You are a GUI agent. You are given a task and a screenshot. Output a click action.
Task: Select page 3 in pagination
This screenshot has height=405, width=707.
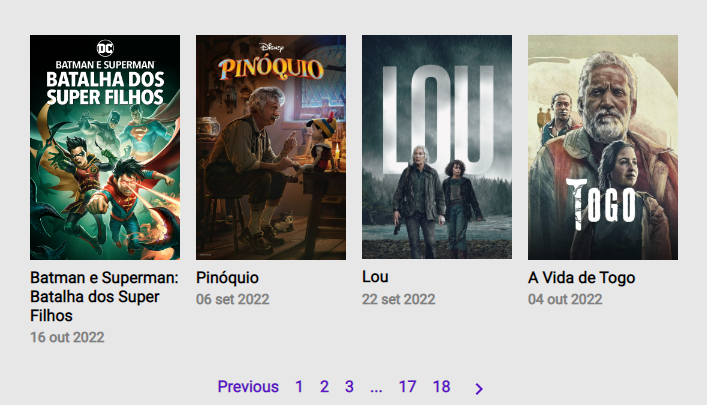(x=349, y=387)
